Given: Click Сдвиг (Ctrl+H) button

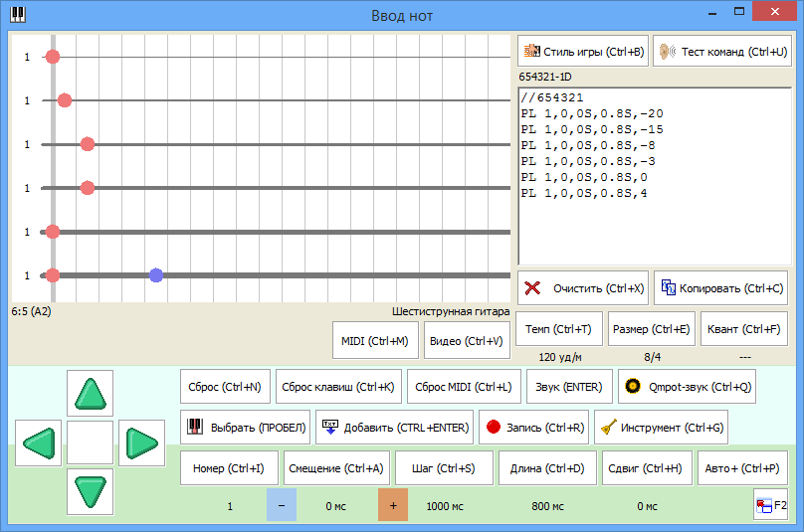Looking at the screenshot, I should click(x=647, y=468).
